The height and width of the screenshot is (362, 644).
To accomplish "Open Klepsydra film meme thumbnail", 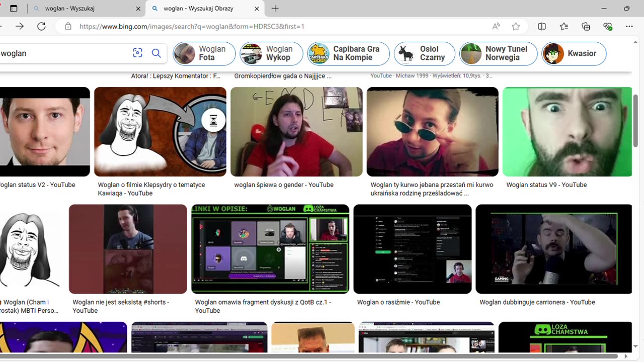I will (160, 132).
